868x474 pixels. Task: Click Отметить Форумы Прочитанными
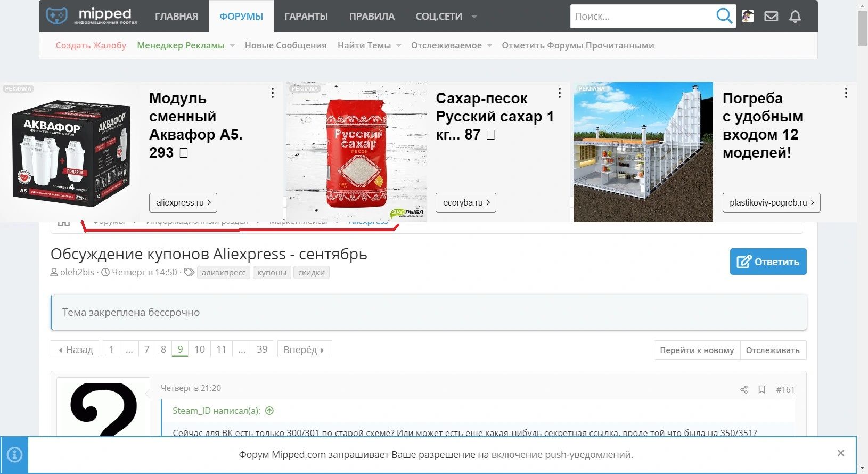[x=578, y=45]
